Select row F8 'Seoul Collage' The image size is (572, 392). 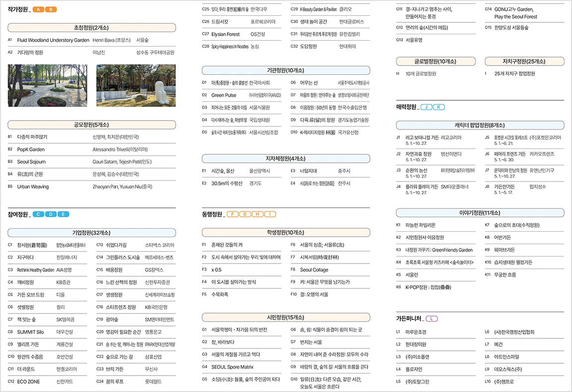[x=330, y=270]
